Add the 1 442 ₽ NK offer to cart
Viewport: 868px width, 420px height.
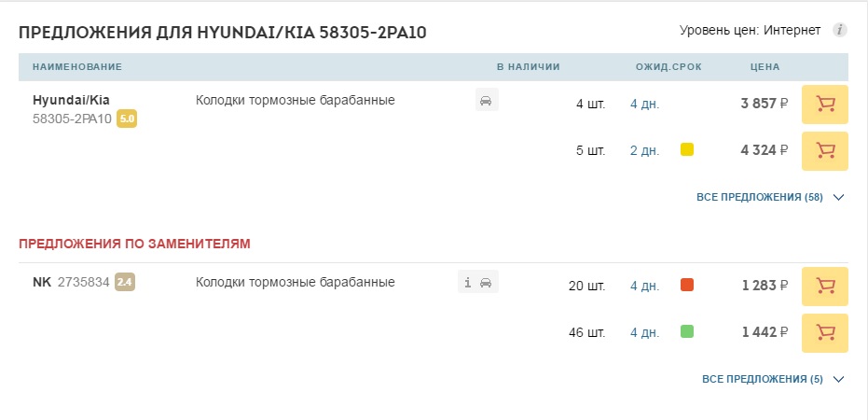pyautogui.click(x=824, y=332)
